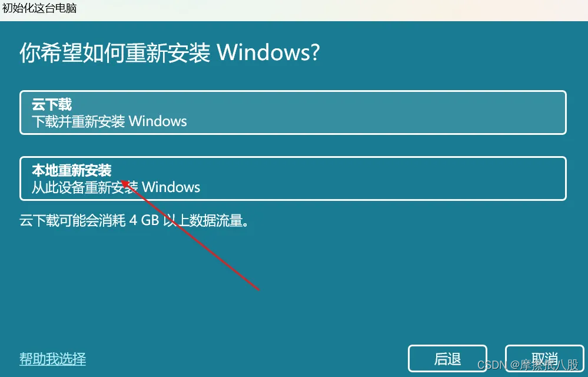
Task: Click the empty title bar area beside 初始化这台电脑
Action: coord(330,9)
